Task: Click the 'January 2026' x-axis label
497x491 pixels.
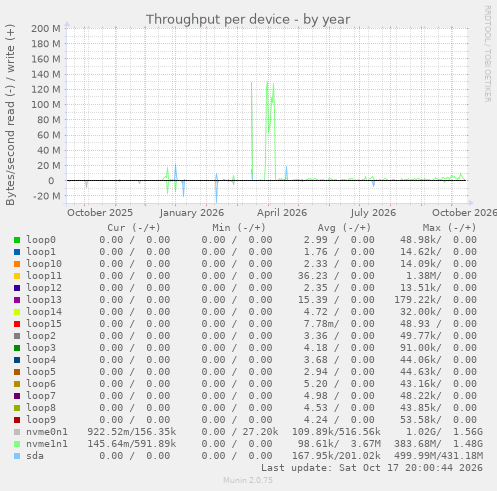Action: [192, 213]
